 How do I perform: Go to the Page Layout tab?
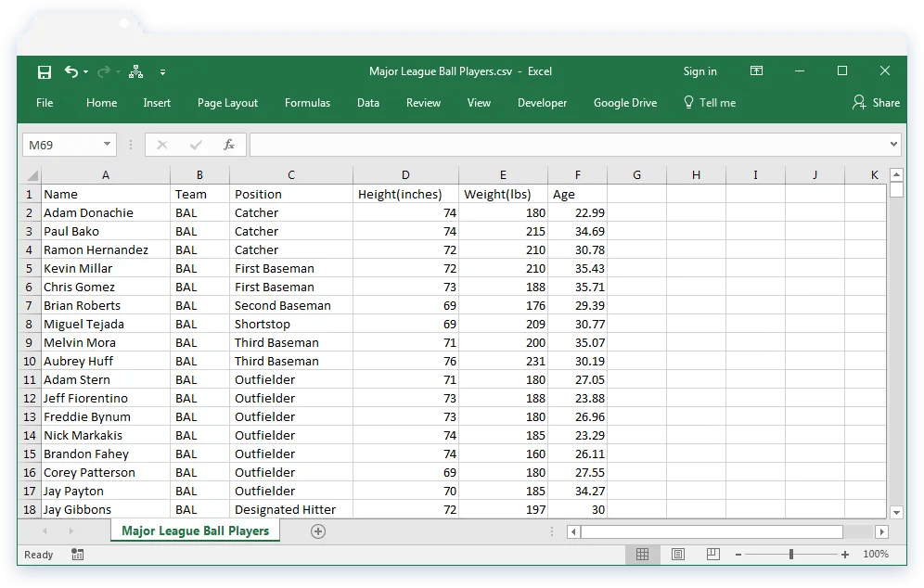pos(227,103)
